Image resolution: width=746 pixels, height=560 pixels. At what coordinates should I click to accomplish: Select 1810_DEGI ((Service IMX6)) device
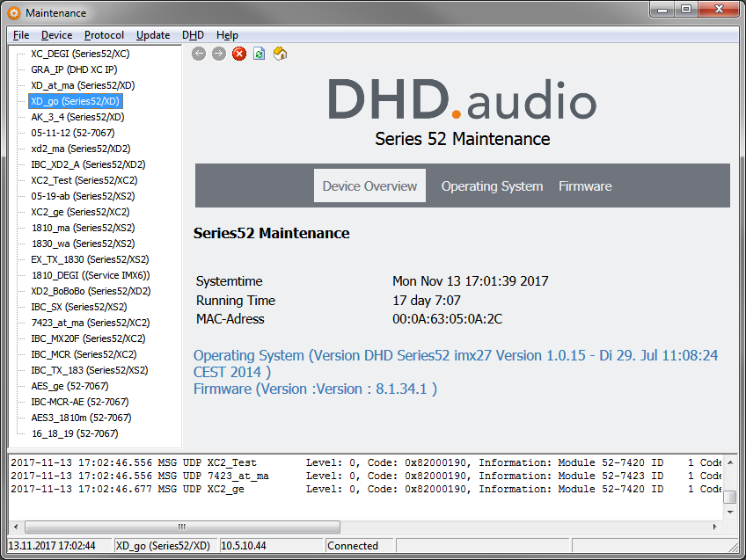tap(91, 275)
